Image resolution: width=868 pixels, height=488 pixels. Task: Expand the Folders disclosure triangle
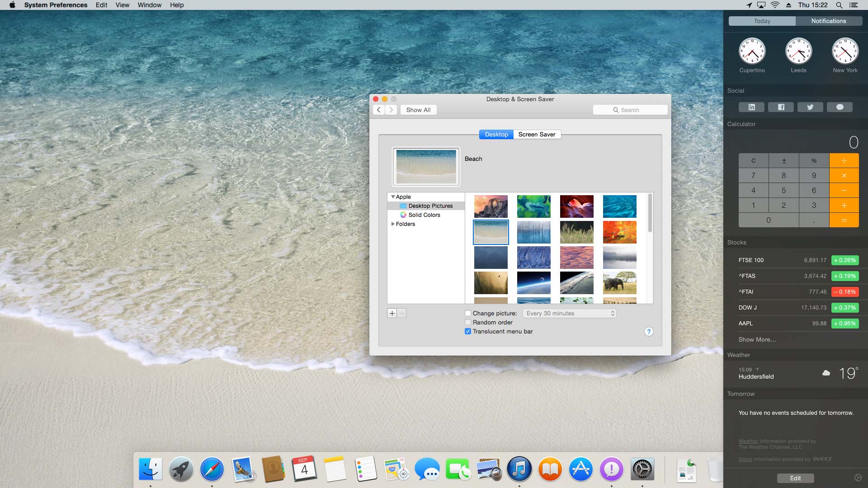coord(393,224)
